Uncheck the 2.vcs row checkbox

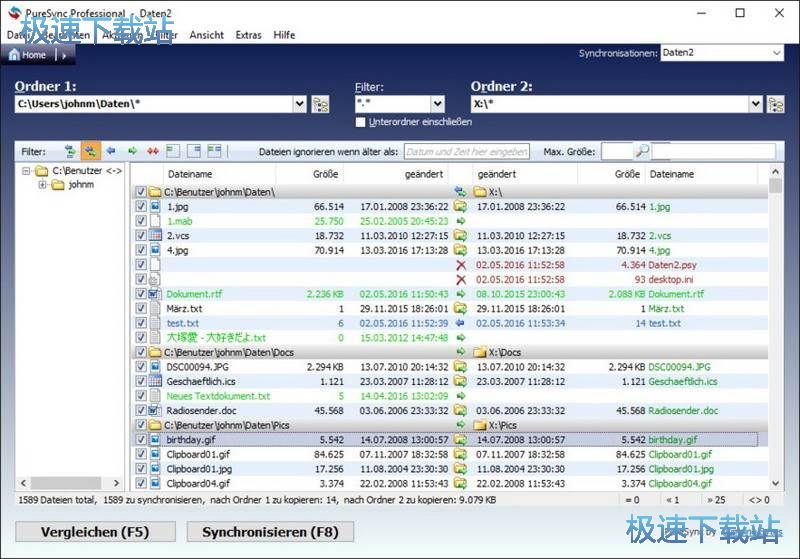pyautogui.click(x=141, y=236)
